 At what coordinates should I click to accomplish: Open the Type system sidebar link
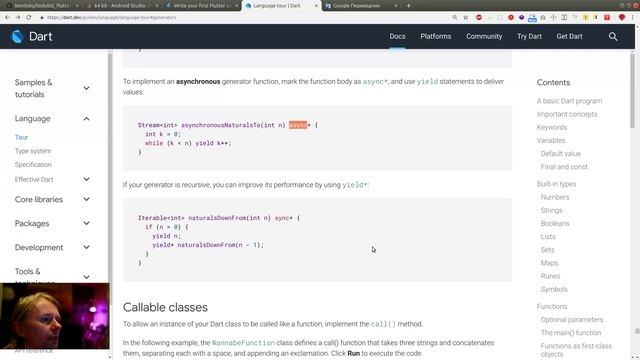point(33,151)
